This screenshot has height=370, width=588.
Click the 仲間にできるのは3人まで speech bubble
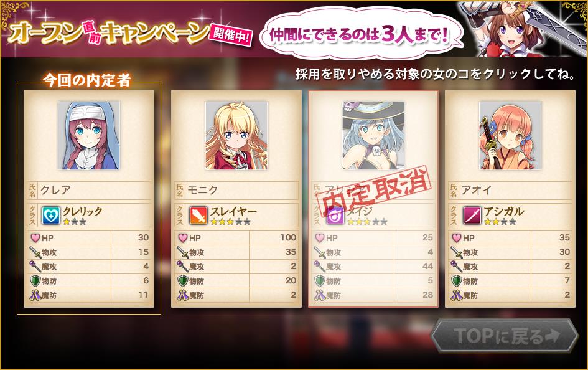[x=360, y=34]
